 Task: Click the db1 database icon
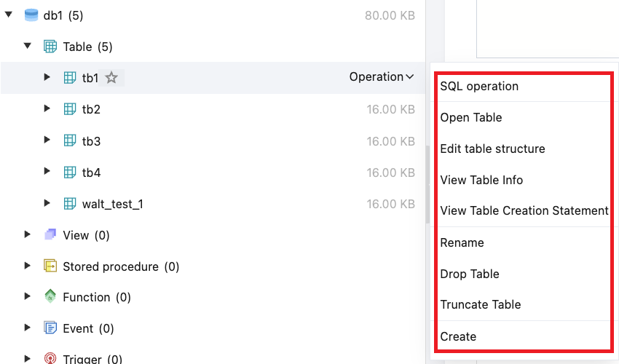[31, 15]
